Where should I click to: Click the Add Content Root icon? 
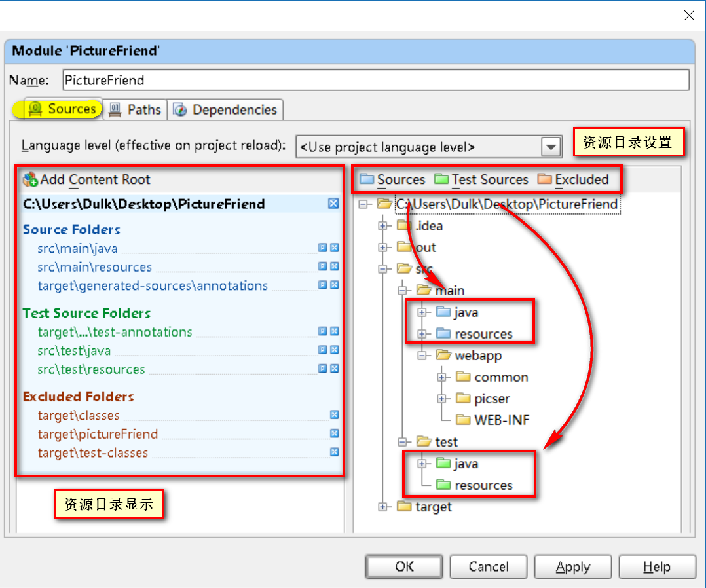pos(30,179)
